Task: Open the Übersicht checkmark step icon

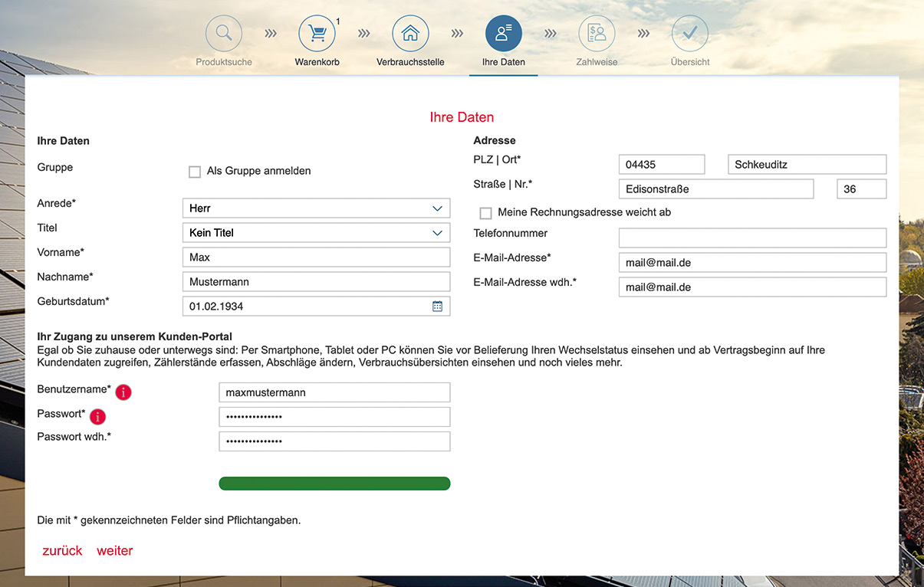Action: point(689,34)
